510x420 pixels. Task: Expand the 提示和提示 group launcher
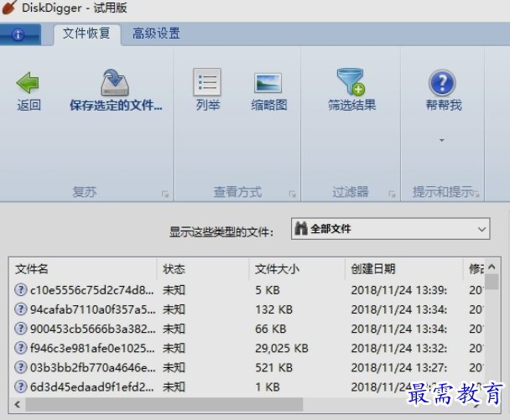coord(476,194)
